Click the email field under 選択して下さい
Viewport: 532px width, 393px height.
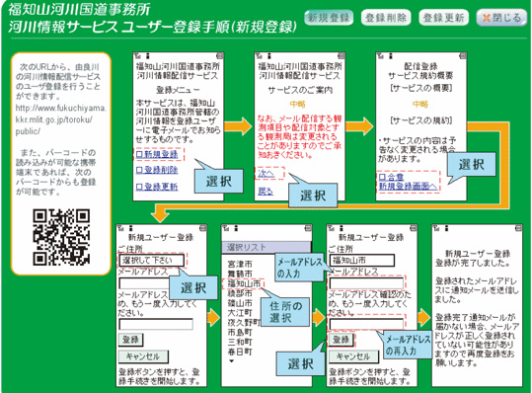coord(144,283)
